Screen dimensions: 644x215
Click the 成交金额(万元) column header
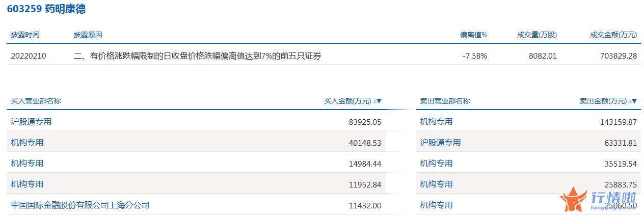coord(613,35)
